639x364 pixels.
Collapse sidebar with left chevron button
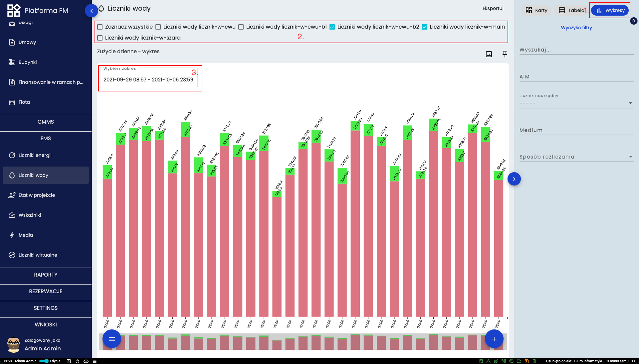pos(92,11)
